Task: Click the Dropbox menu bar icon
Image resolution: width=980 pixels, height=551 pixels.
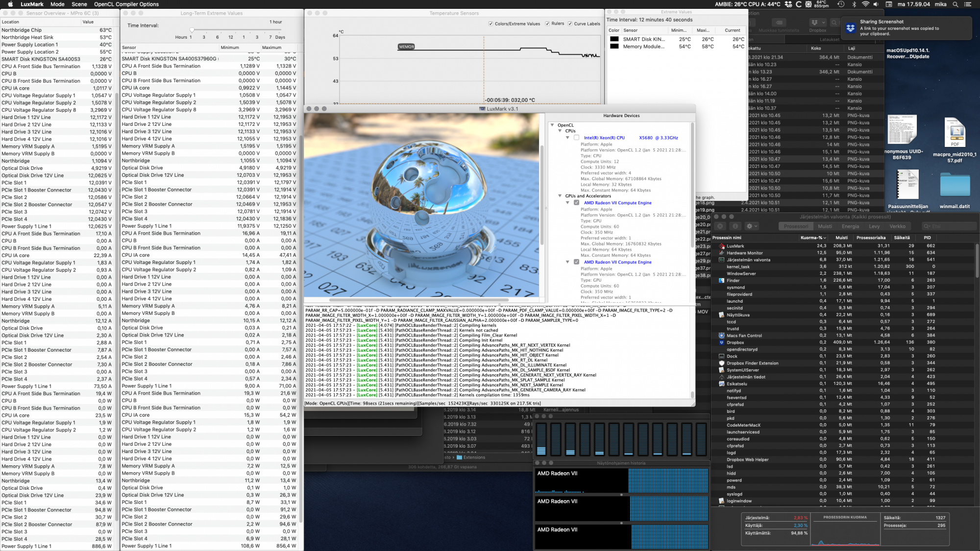Action: pos(788,4)
